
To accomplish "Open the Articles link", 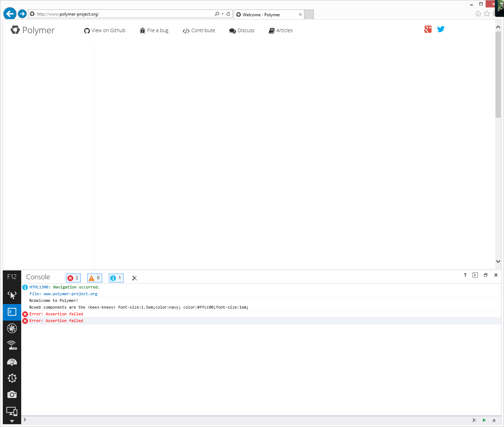I will (281, 30).
